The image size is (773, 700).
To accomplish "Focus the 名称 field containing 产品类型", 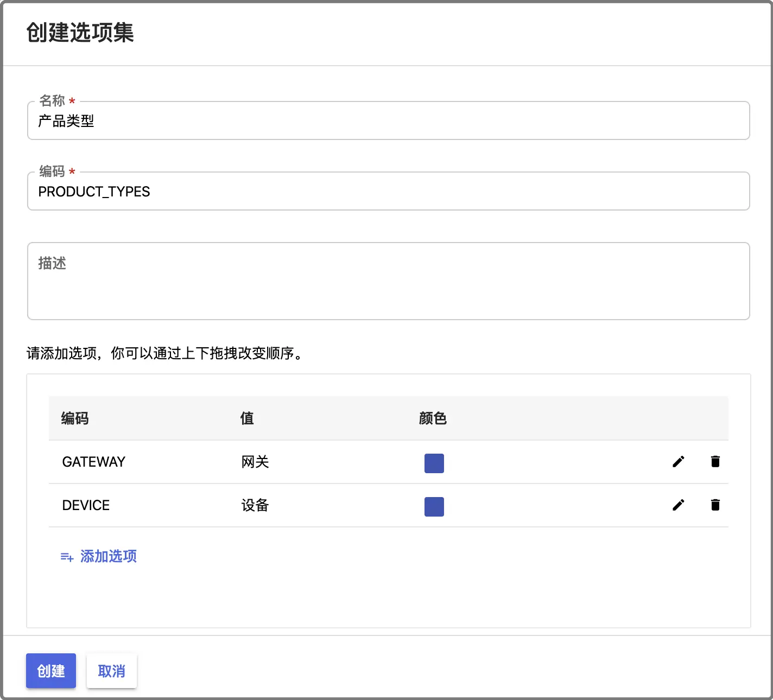I will coord(389,120).
